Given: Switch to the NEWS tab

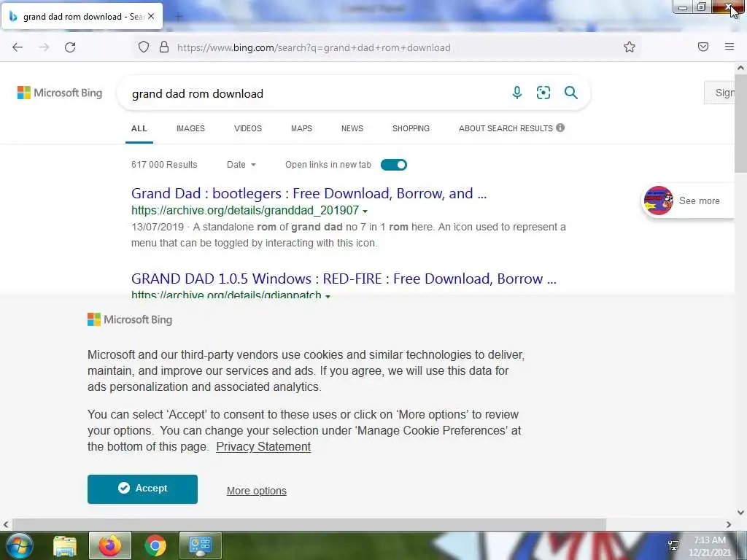Looking at the screenshot, I should point(352,128).
